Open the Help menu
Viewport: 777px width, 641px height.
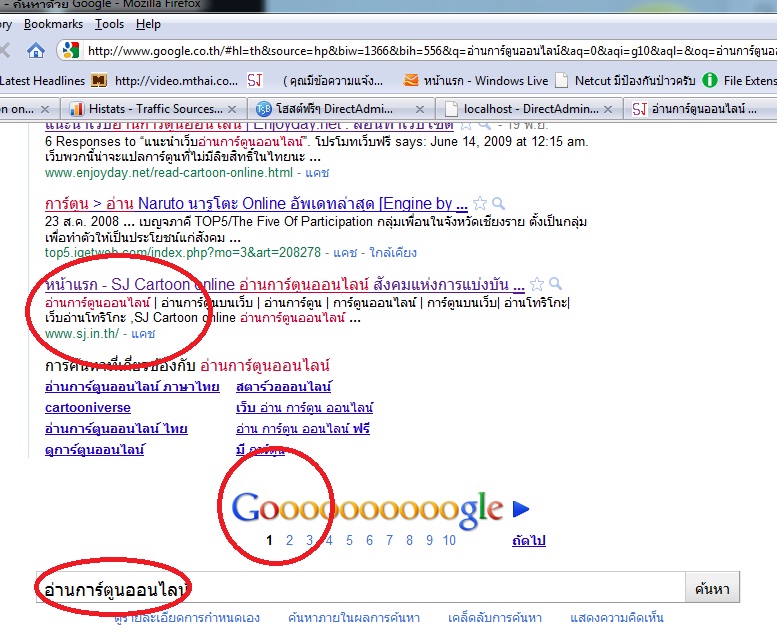tap(148, 24)
